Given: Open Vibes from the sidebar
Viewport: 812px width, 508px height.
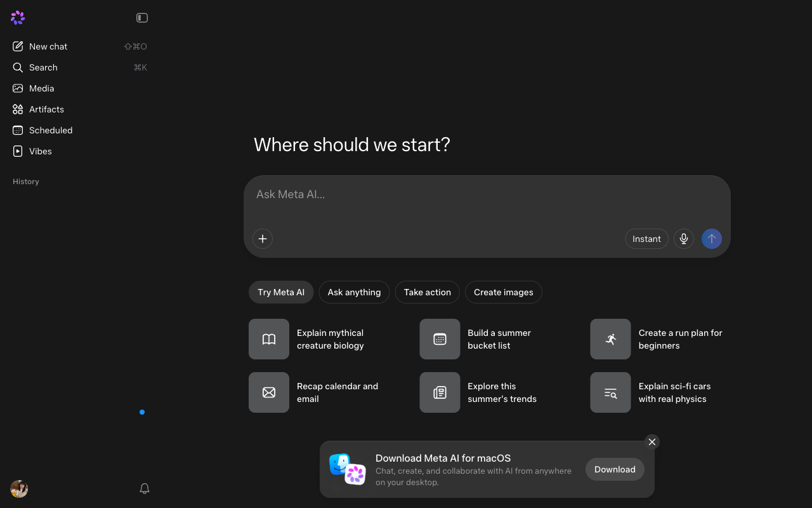Looking at the screenshot, I should coord(79,151).
